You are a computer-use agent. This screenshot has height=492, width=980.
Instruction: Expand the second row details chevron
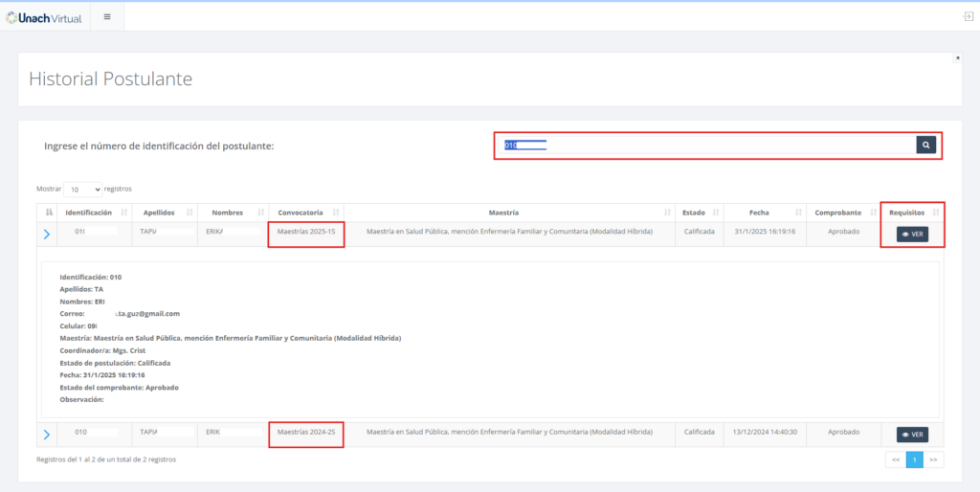pos(46,435)
